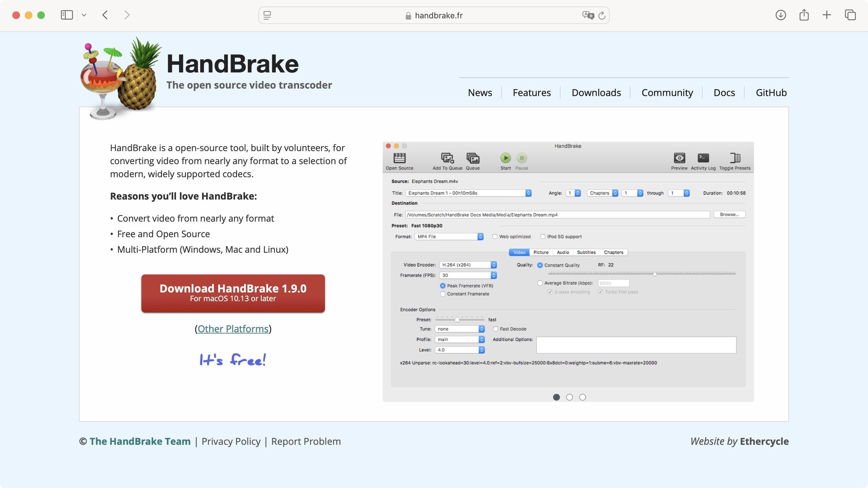Viewport: 868px width, 488px height.
Task: Open the Level 4.0 dropdown
Action: click(460, 350)
